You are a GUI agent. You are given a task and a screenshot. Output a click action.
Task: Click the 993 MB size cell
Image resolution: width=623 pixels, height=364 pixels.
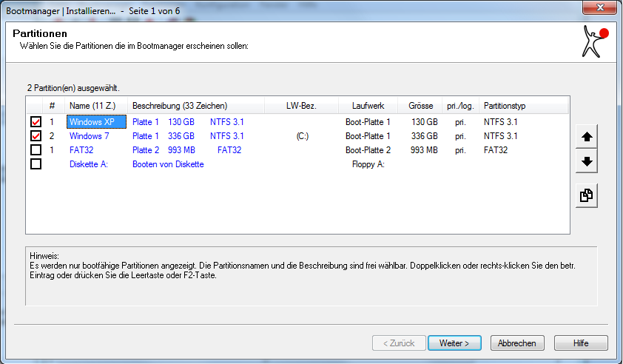click(424, 149)
